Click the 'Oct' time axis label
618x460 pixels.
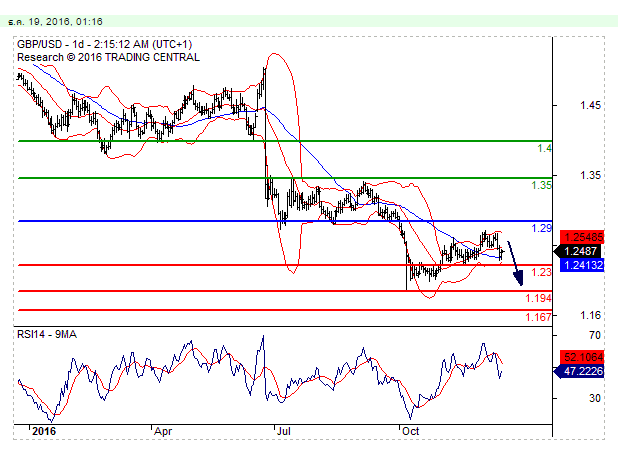(410, 431)
